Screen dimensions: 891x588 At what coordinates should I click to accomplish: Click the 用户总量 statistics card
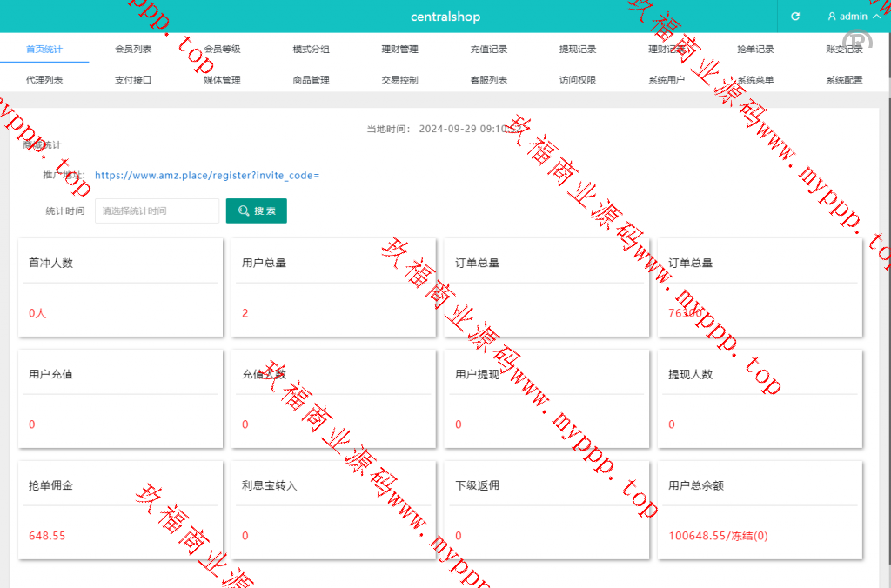click(x=333, y=288)
